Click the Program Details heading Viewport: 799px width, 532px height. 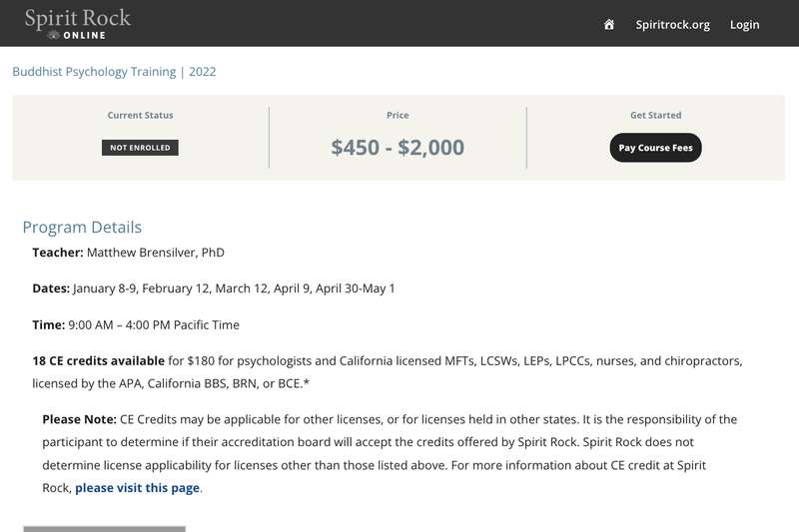pos(82,227)
